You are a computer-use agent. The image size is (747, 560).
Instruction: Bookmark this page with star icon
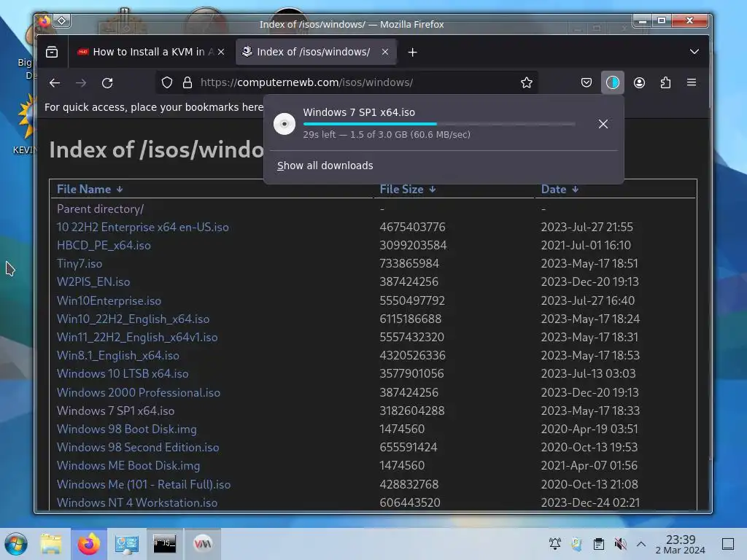point(527,82)
